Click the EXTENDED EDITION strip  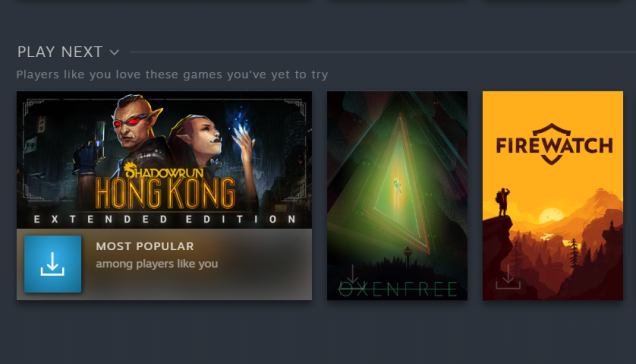pyautogui.click(x=164, y=220)
